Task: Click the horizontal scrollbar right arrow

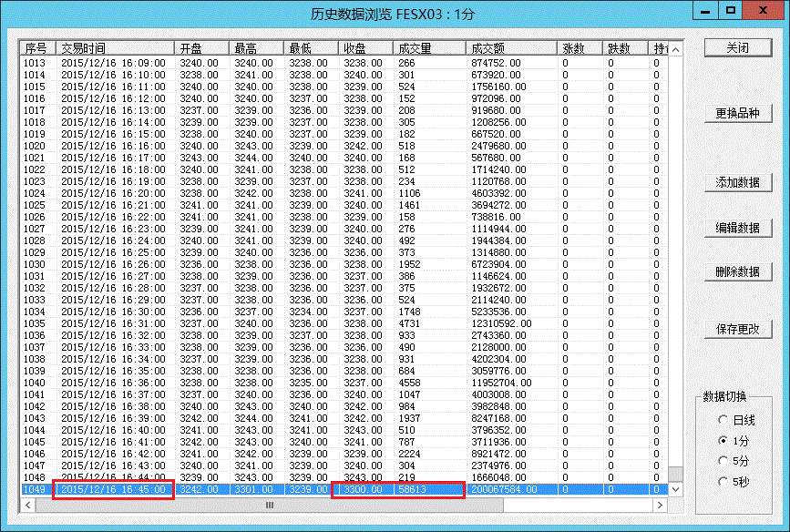Action: point(660,505)
